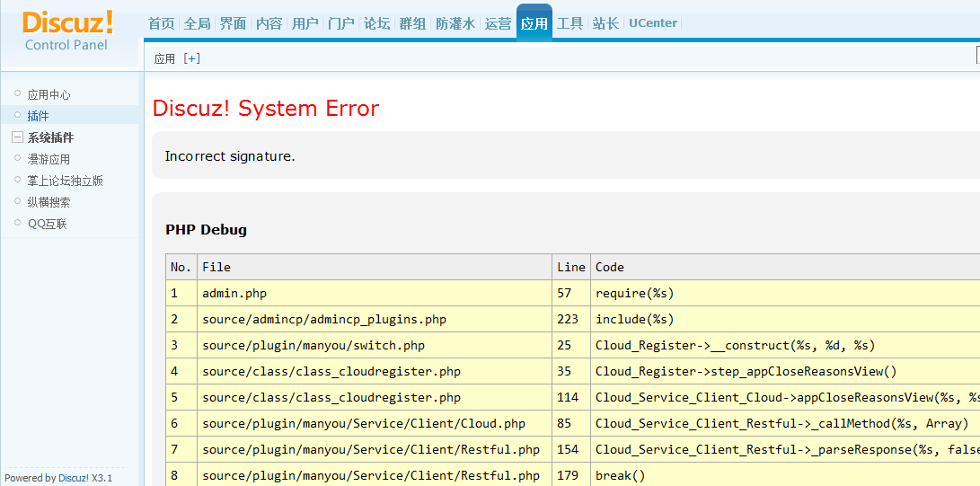Click the Discuz! link in the footer

74,478
